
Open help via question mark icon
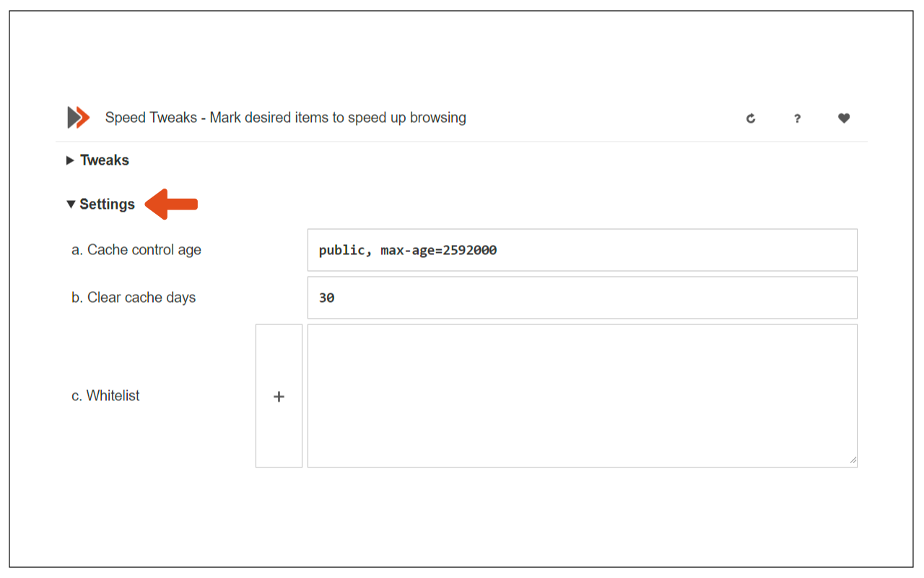[x=797, y=118]
